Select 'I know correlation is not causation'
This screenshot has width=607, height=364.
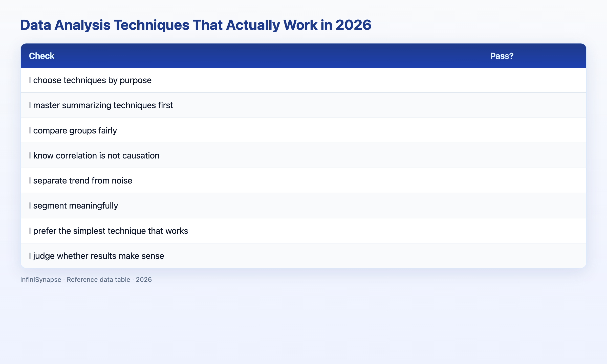(303, 155)
